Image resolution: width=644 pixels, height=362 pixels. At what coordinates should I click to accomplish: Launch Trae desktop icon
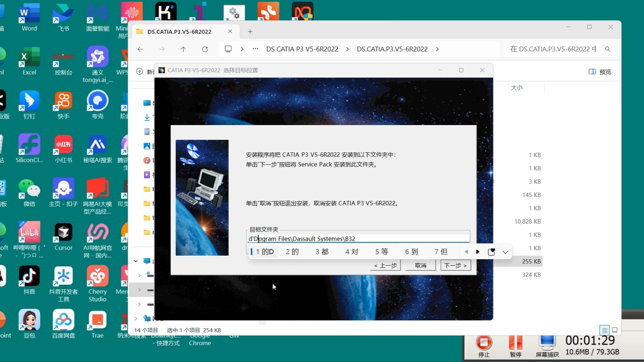pos(97,324)
